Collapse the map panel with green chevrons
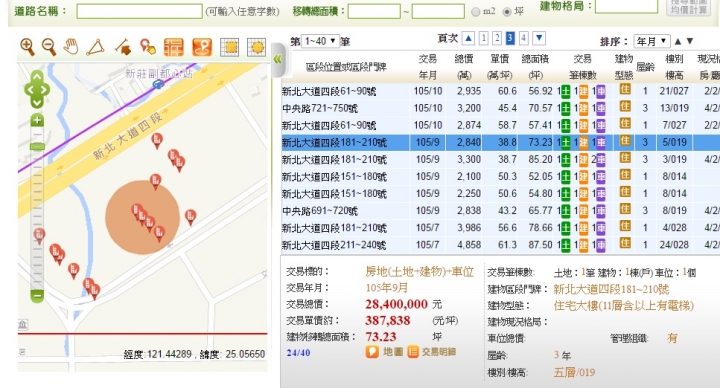720x388 pixels. [x=277, y=59]
